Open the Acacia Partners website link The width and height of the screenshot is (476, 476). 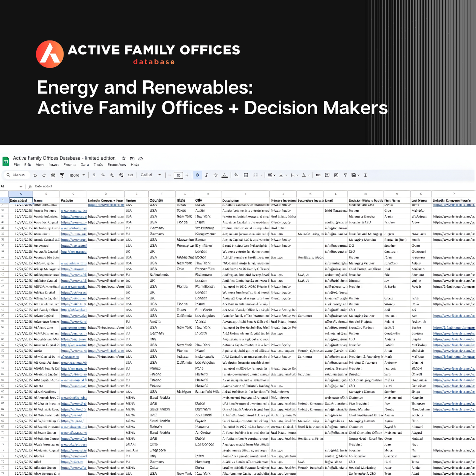[x=73, y=210]
